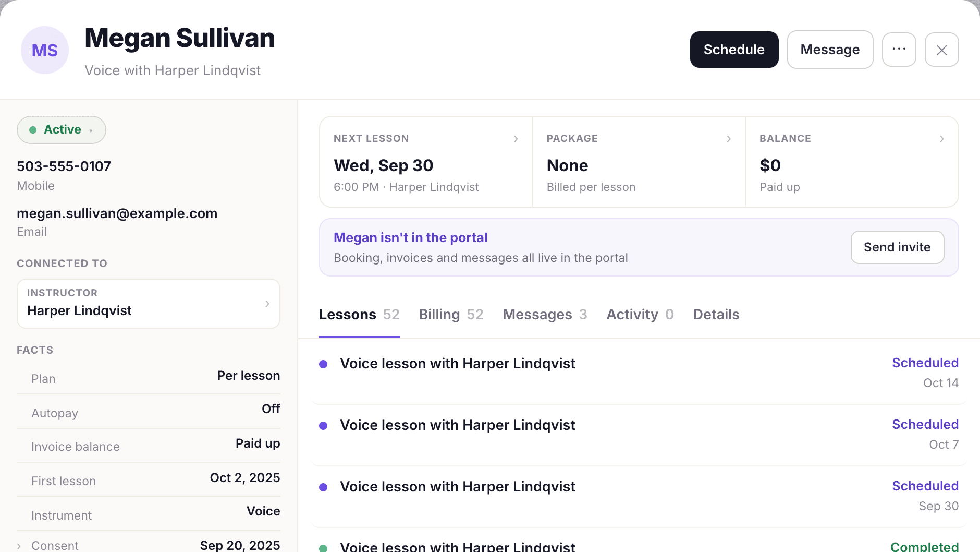Open the scheduled lesson on Oct 7
The height and width of the screenshot is (552, 980).
[639, 435]
